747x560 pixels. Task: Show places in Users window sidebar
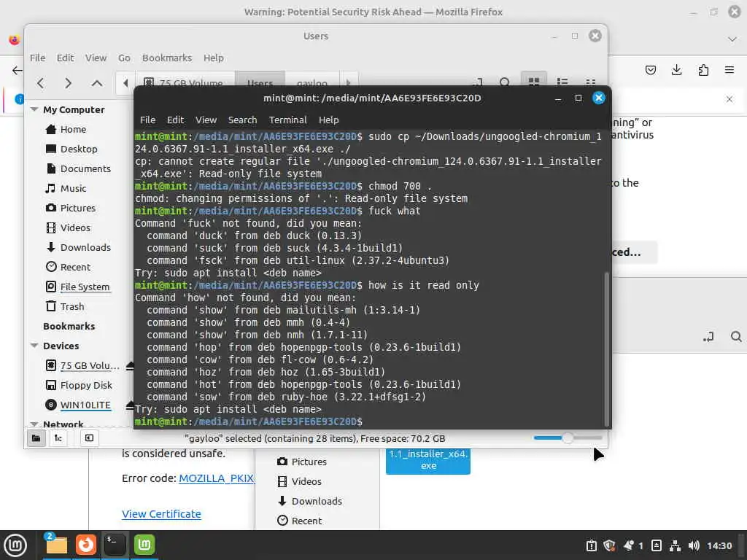point(36,438)
